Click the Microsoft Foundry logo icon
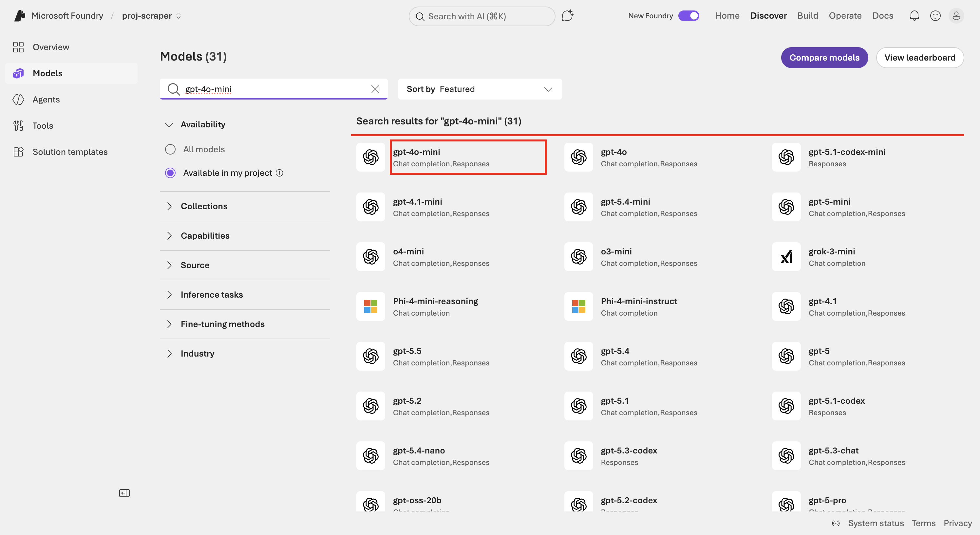 (19, 16)
